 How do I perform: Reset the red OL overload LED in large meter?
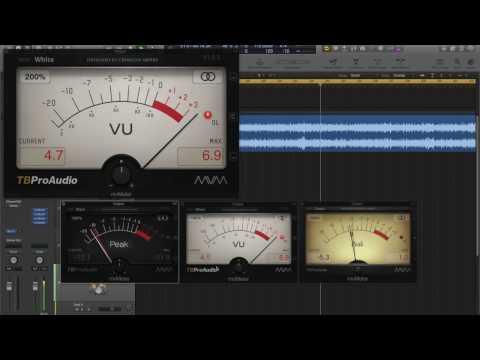pyautogui.click(x=208, y=115)
